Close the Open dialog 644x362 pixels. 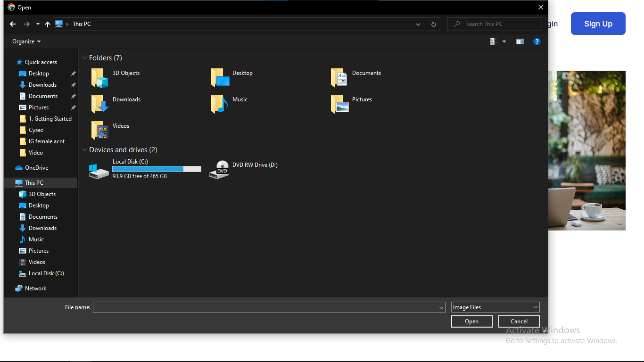[541, 7]
